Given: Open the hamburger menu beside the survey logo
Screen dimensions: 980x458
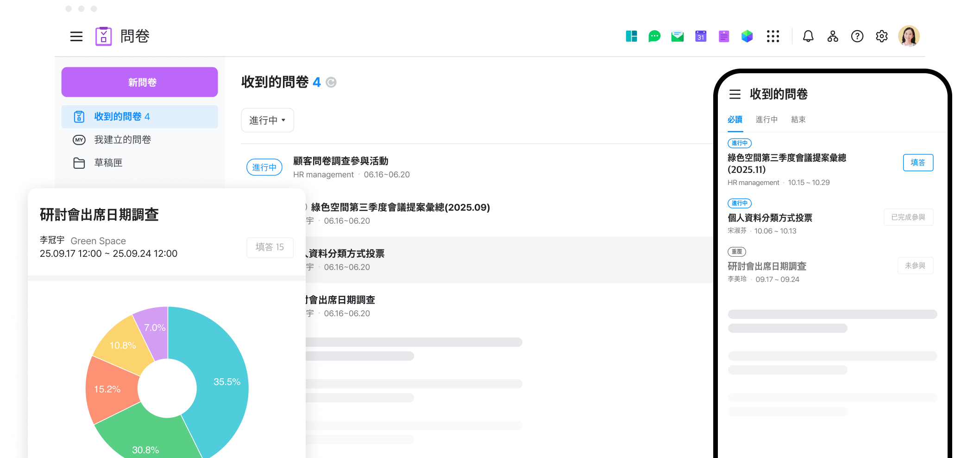Looking at the screenshot, I should 76,37.
